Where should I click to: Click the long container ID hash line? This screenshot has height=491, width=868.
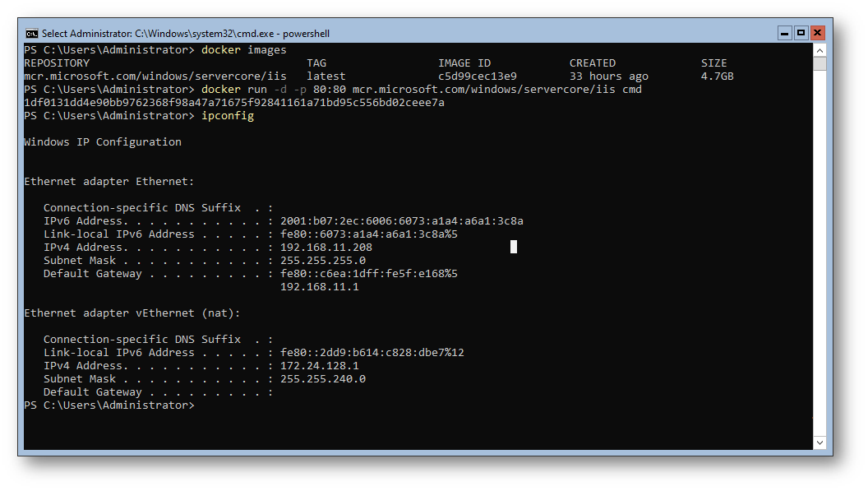(234, 103)
